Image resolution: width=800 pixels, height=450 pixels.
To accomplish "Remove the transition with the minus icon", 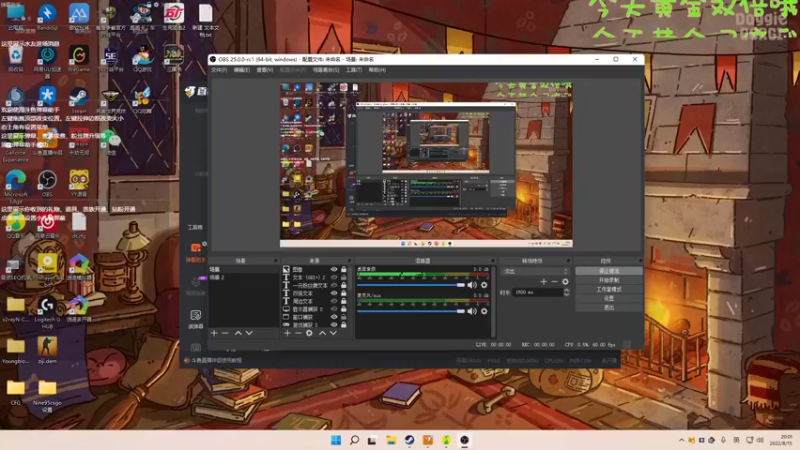I will pyautogui.click(x=554, y=281).
